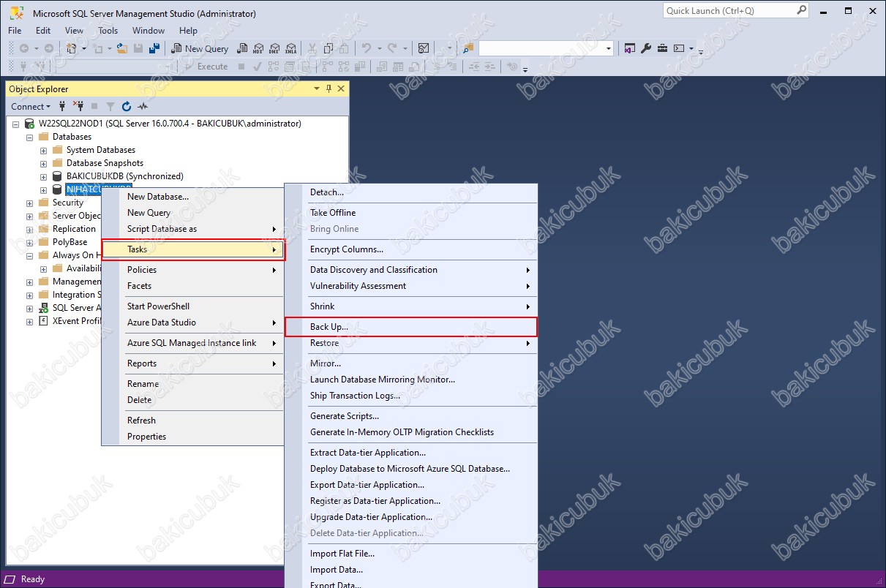Click the New Project icon in toolbar
Screen dimensions: 886x588
point(72,48)
